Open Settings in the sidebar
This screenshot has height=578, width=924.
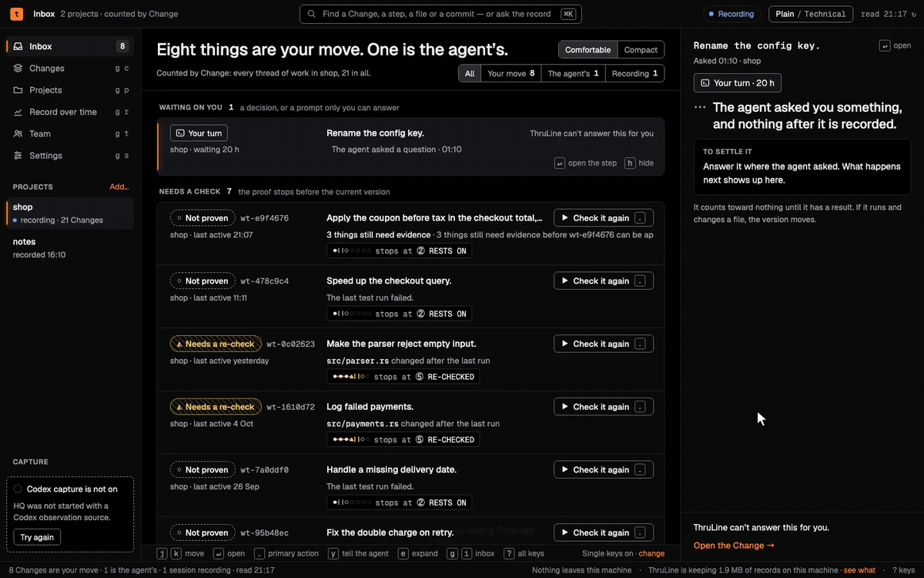(x=69, y=156)
